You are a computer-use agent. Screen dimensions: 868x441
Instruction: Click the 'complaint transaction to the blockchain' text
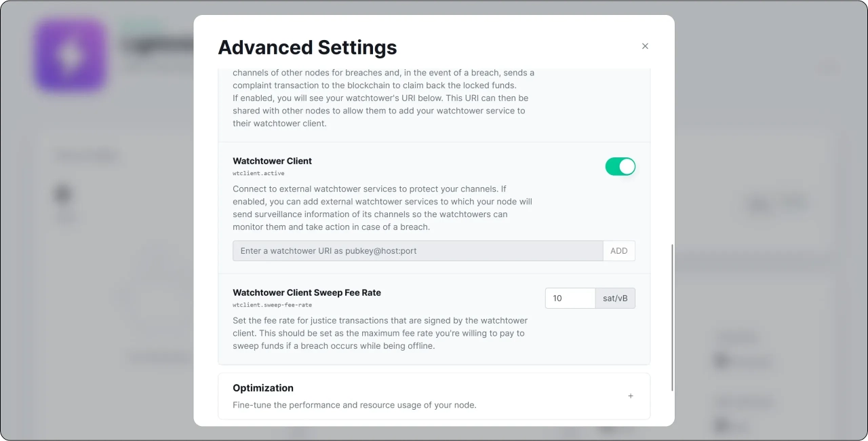click(x=374, y=85)
